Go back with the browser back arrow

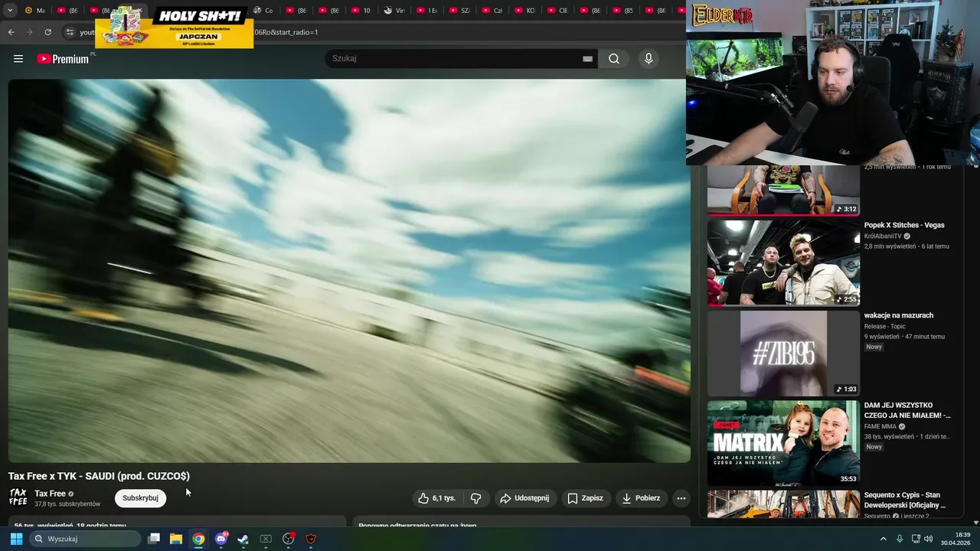pyautogui.click(x=11, y=32)
